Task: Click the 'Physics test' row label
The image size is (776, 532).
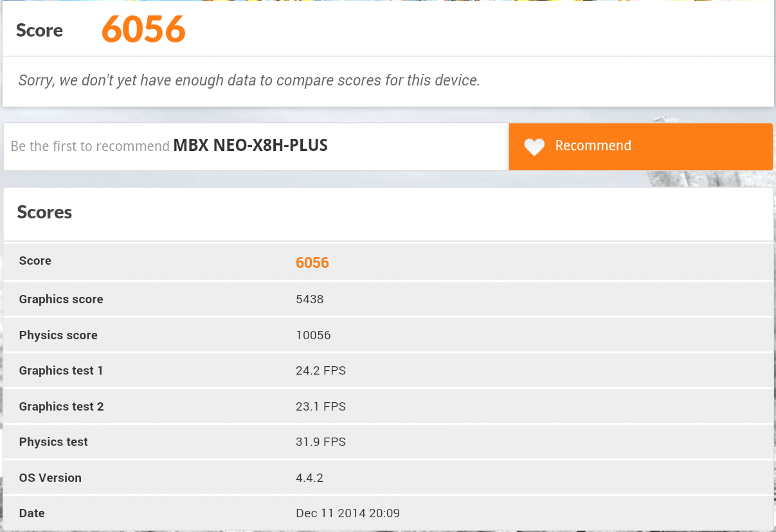Action: click(53, 441)
